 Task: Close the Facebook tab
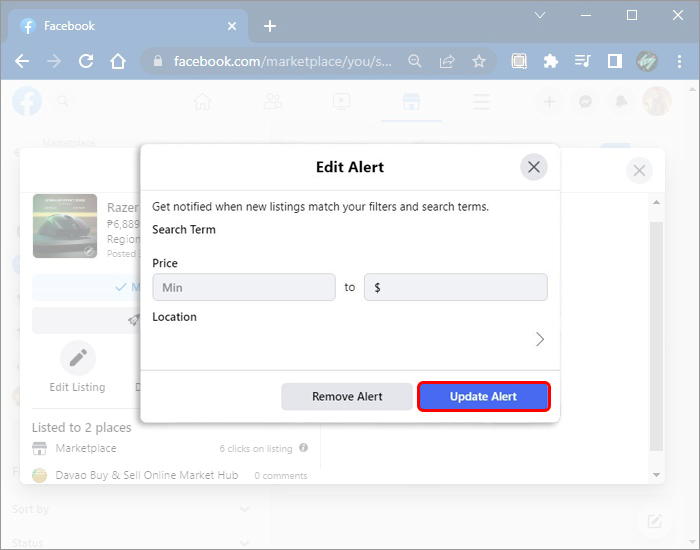tap(232, 26)
